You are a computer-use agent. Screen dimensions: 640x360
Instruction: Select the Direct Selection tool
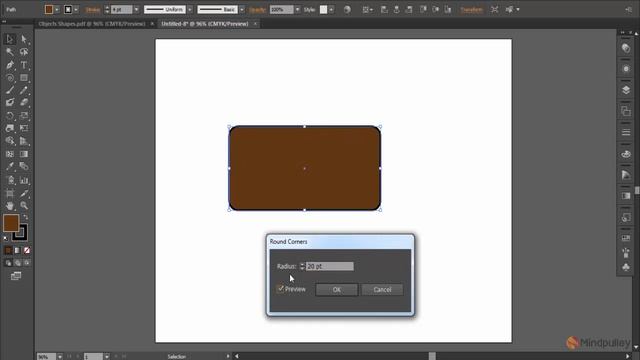click(x=24, y=39)
